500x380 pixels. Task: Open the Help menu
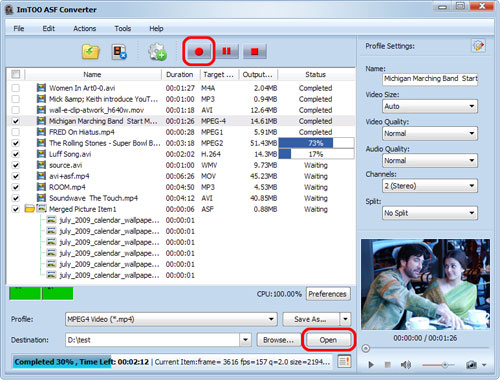point(156,28)
